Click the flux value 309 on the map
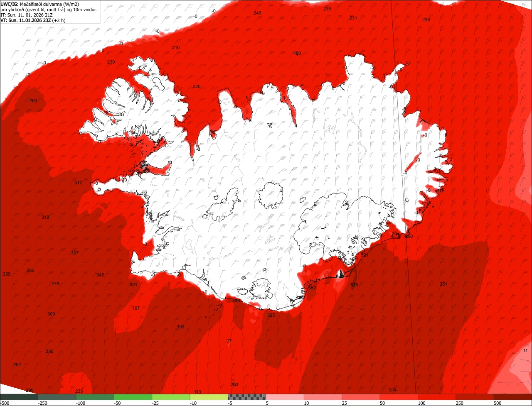532x406 pixels. point(51,314)
